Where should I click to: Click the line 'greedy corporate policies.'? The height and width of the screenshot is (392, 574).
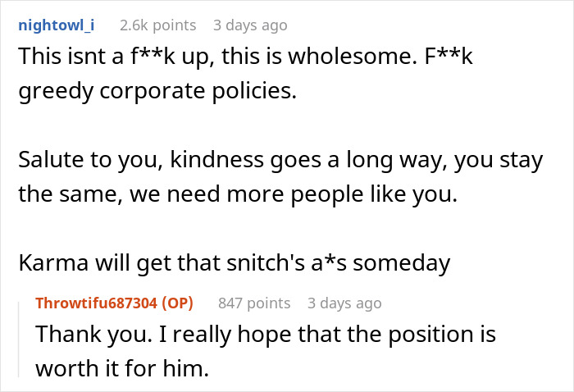156,91
